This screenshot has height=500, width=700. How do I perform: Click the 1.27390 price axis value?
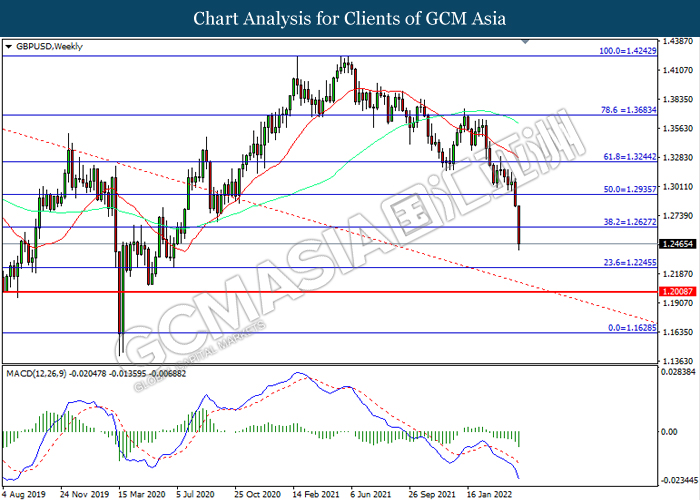click(677, 216)
